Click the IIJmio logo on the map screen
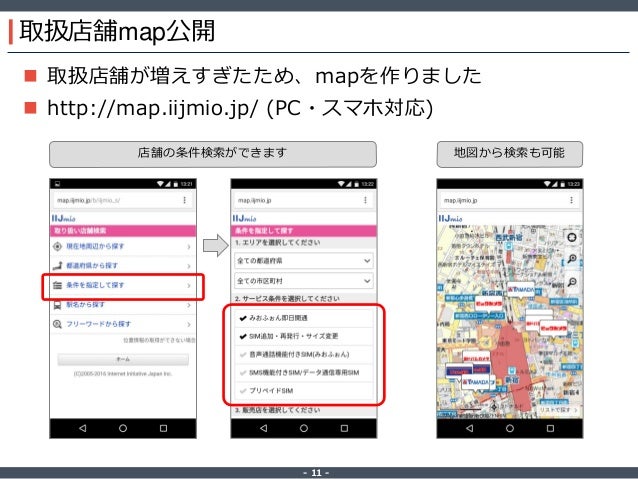 [450, 219]
